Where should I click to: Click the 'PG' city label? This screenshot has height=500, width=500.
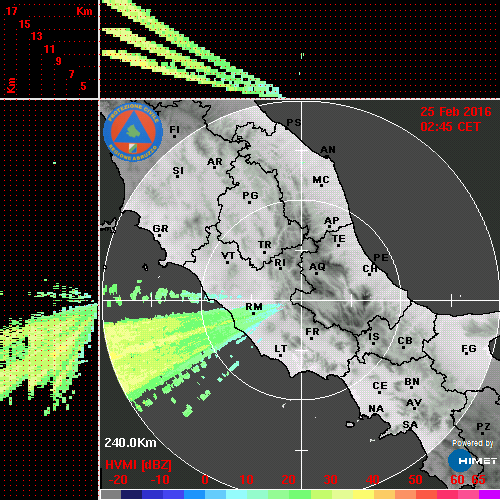250,195
